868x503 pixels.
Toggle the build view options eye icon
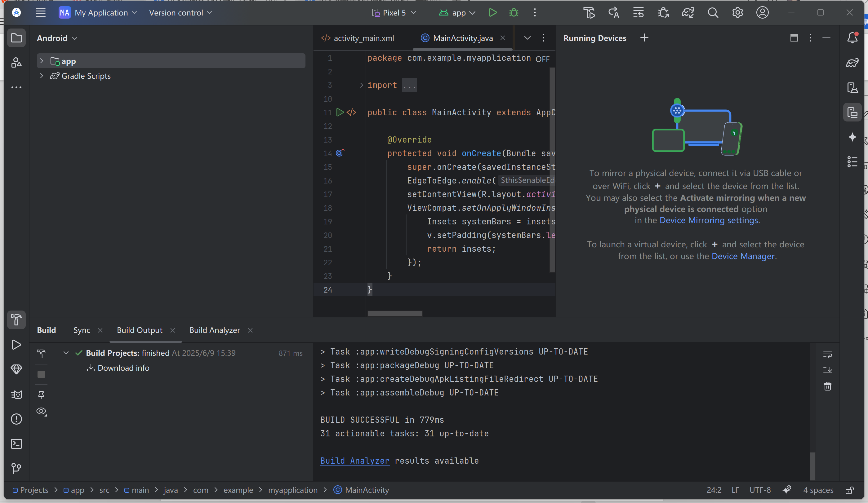point(41,411)
